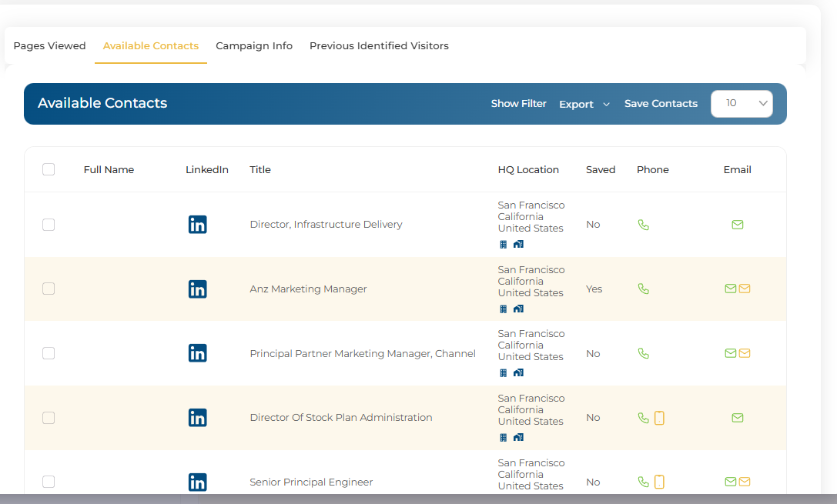
Task: Click the Show Filter button
Action: pyautogui.click(x=518, y=104)
